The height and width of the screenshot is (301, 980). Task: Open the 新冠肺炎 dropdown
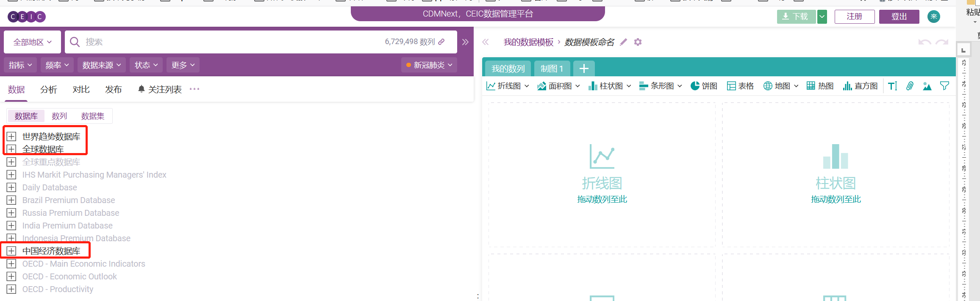coord(429,65)
